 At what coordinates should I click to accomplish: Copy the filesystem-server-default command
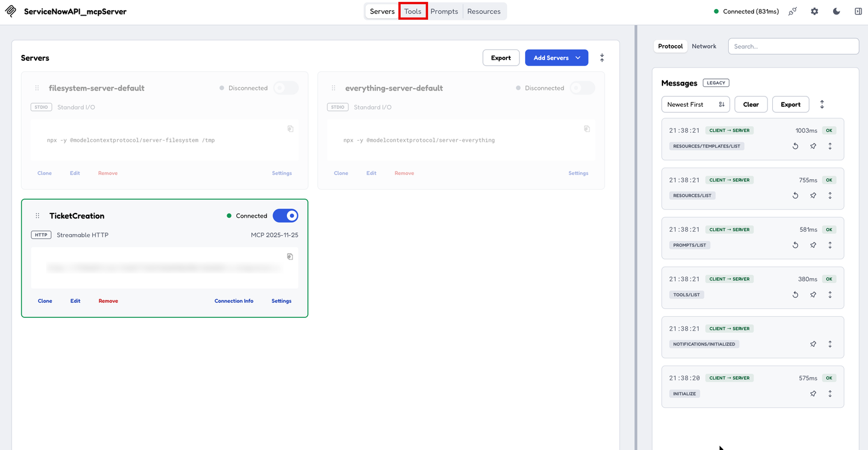pos(290,128)
